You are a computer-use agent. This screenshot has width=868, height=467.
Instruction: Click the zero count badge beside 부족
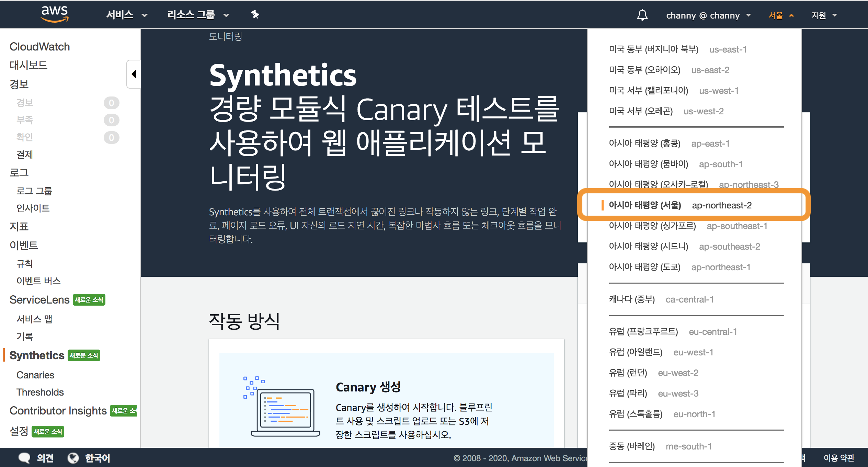point(111,120)
